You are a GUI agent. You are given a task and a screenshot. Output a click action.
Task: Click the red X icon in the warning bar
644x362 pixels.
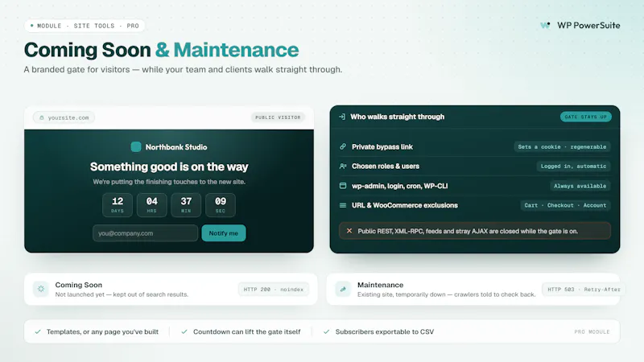(x=349, y=231)
